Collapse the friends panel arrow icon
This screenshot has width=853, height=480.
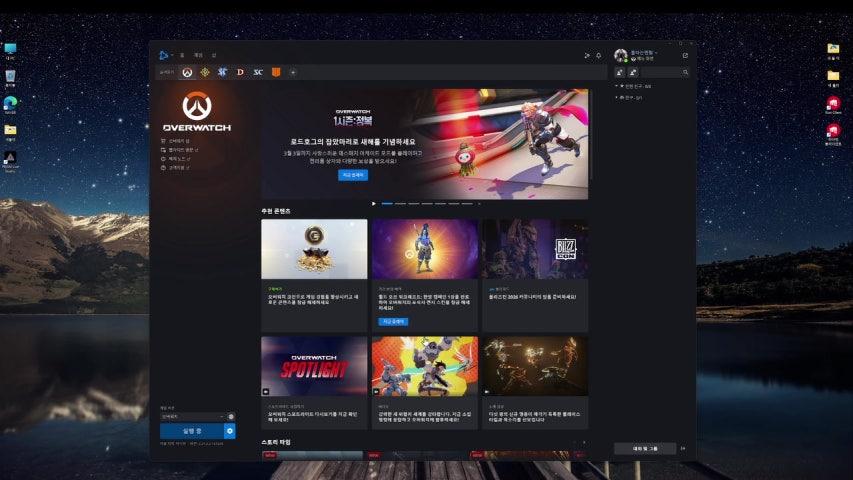pyautogui.click(x=683, y=448)
